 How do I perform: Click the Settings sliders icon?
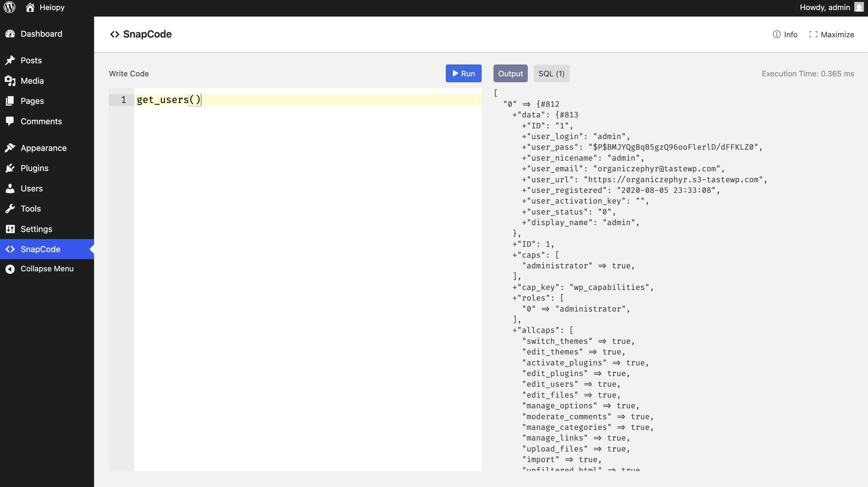(x=10, y=229)
